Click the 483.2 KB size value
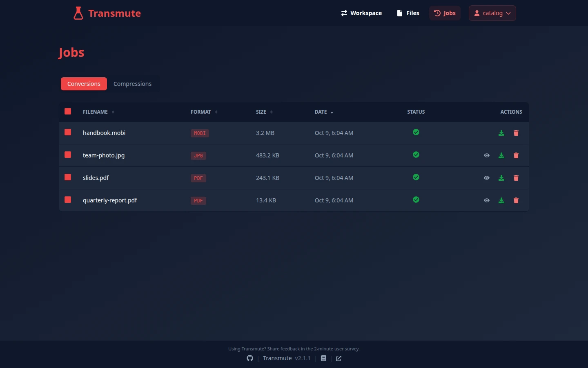The image size is (588, 368). click(x=267, y=155)
